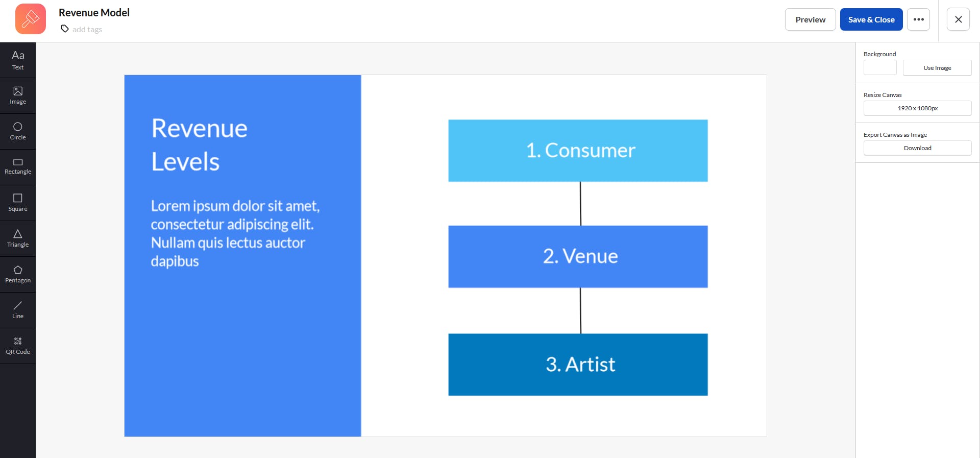The height and width of the screenshot is (458, 980).
Task: Select the Image tool
Action: [x=18, y=96]
